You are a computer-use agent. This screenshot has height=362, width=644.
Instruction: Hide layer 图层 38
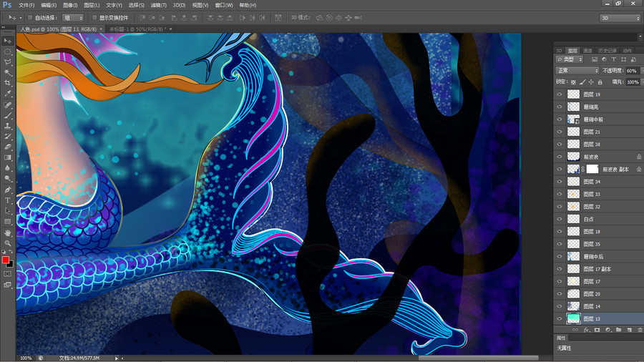pyautogui.click(x=560, y=144)
